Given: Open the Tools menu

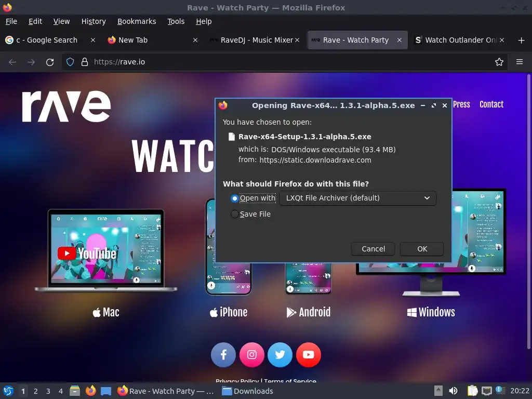Looking at the screenshot, I should tap(176, 21).
